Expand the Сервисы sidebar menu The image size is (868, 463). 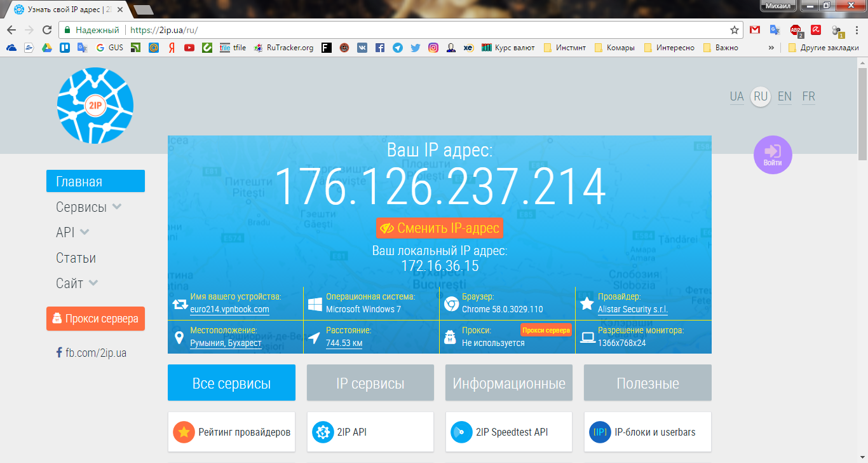click(88, 207)
